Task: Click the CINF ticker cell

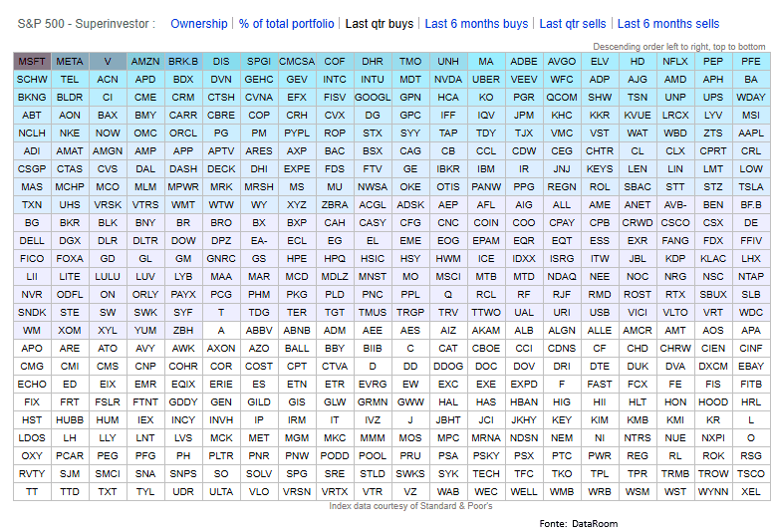Action: pos(751,348)
